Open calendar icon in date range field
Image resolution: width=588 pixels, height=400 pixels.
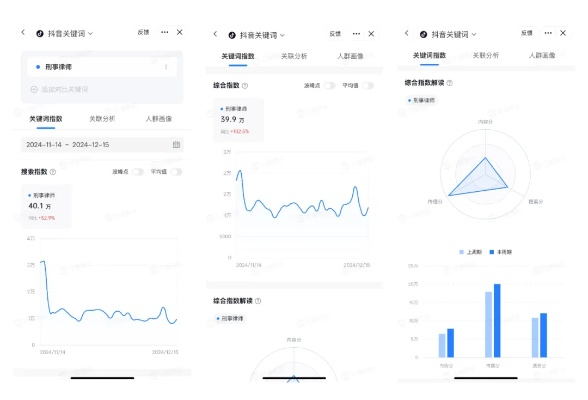(x=176, y=145)
